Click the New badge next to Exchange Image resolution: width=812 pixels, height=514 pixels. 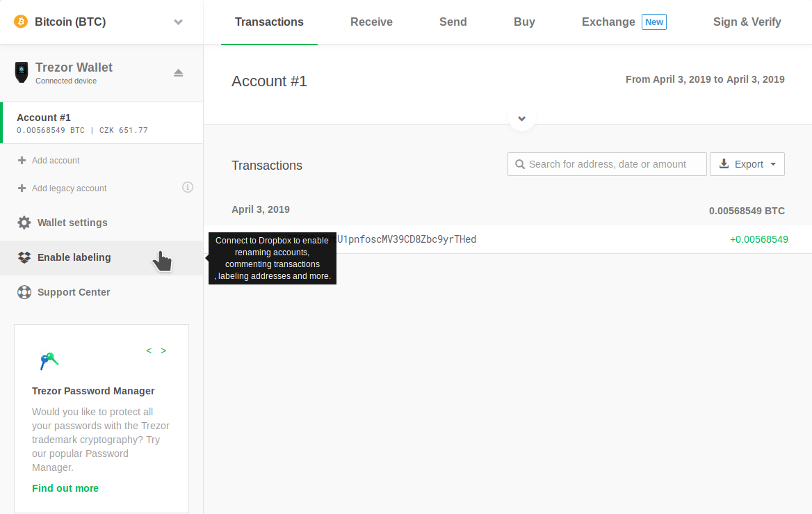(x=654, y=22)
